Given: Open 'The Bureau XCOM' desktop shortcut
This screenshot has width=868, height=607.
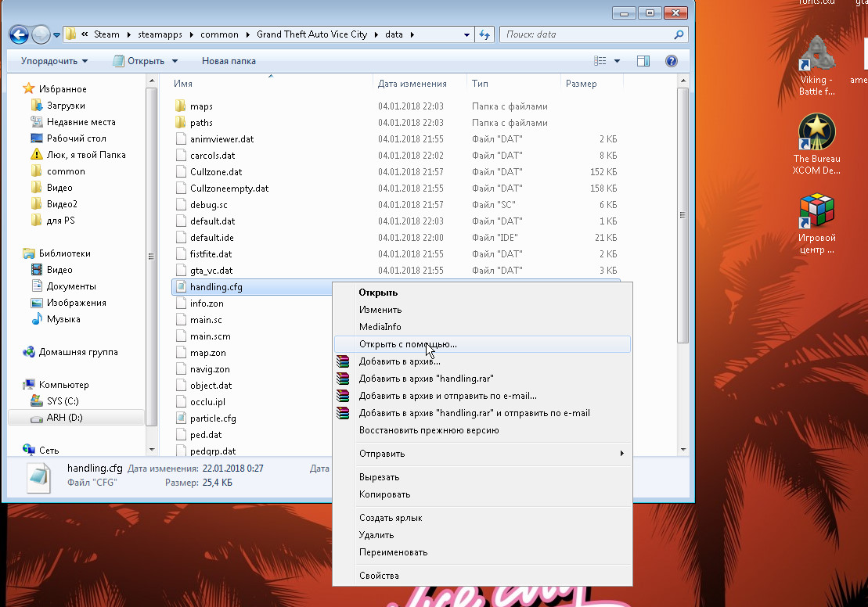Looking at the screenshot, I should coord(816,144).
